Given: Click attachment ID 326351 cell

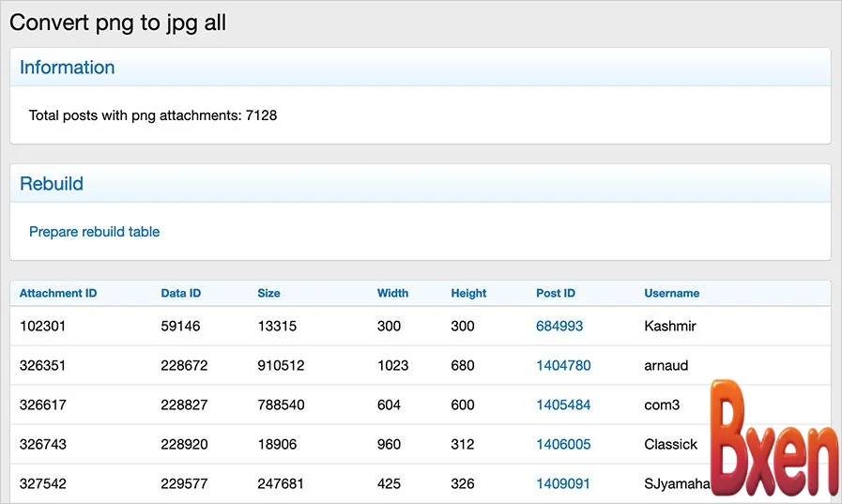Looking at the screenshot, I should tap(42, 366).
